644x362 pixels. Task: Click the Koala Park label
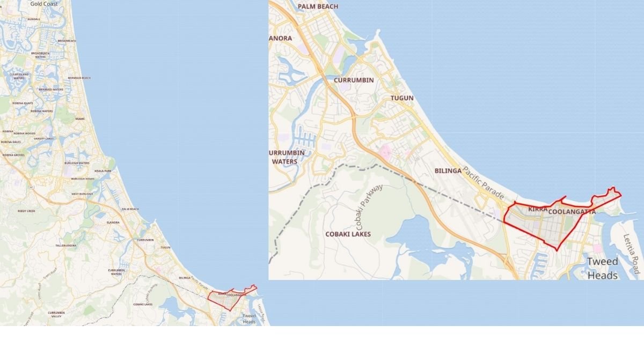[103, 171]
